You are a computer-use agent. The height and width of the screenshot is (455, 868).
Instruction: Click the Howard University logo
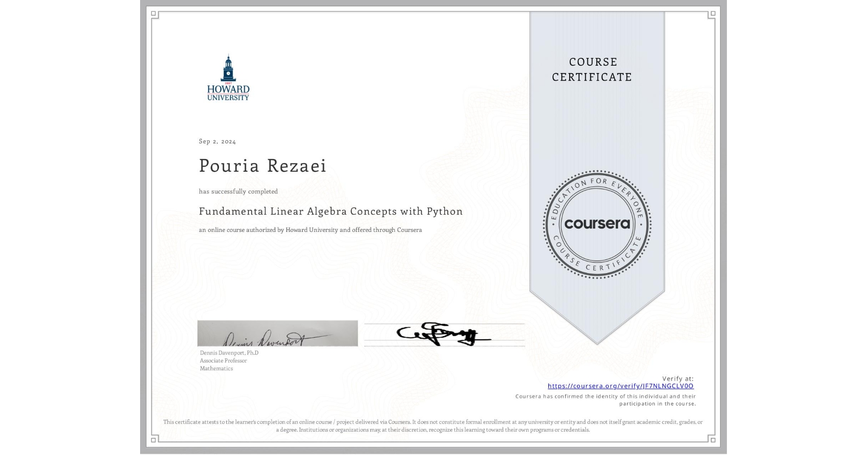[228, 77]
